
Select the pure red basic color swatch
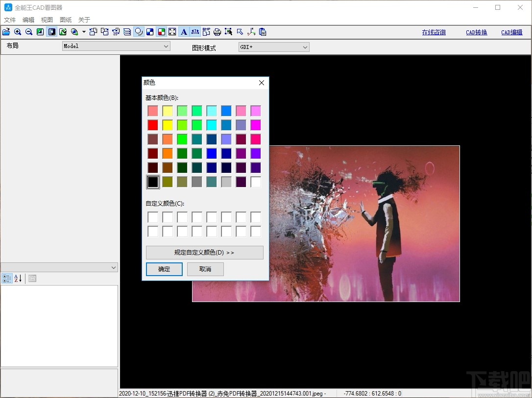click(x=153, y=125)
